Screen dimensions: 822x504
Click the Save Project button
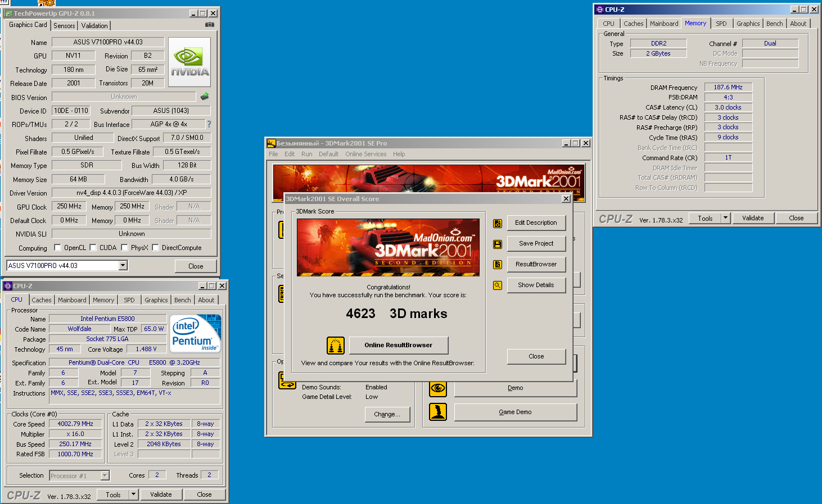point(536,244)
